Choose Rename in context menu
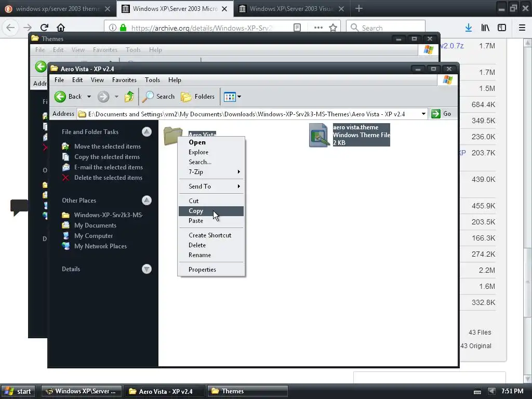 [x=211, y=255]
